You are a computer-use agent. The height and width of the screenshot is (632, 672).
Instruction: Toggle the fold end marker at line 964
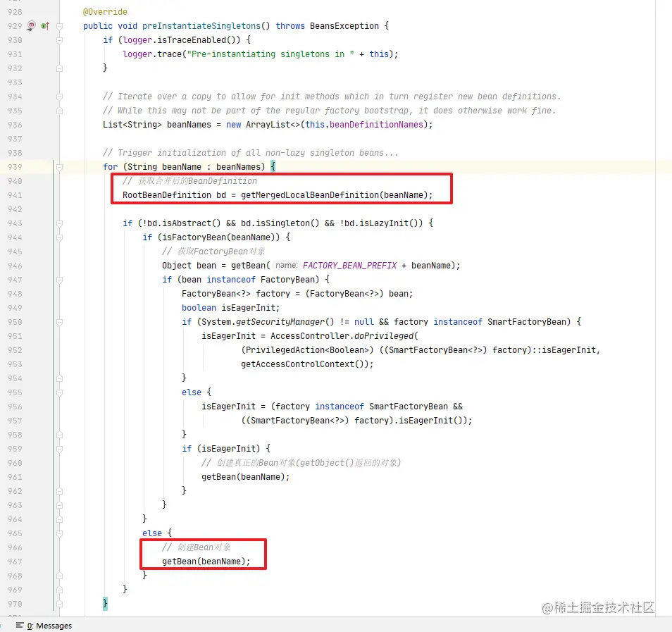click(60, 519)
